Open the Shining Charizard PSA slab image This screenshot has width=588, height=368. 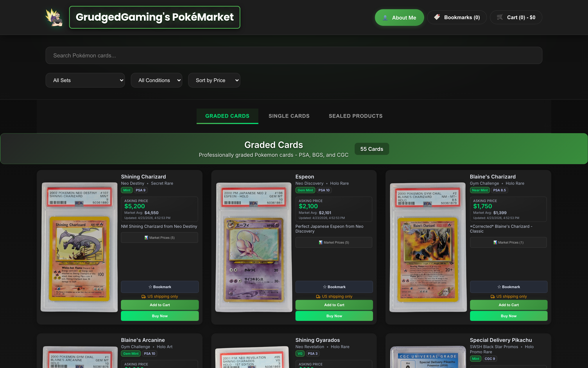[x=79, y=247]
